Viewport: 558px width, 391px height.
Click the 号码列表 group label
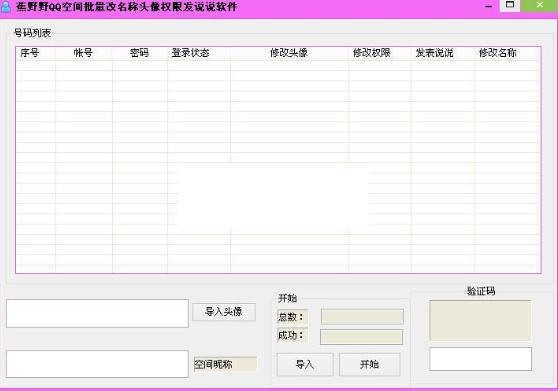[32, 33]
